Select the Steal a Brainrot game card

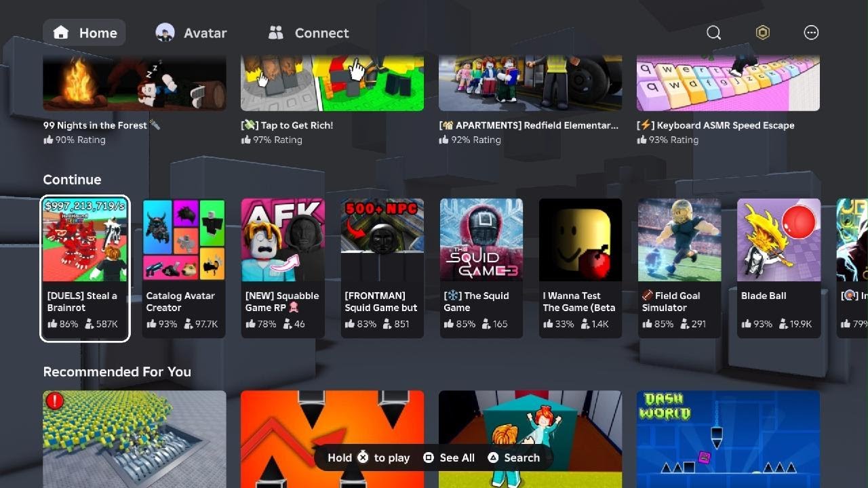[85, 268]
